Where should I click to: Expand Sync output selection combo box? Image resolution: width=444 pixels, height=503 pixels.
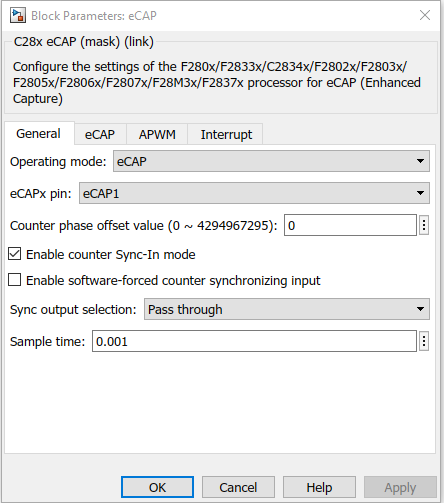[287, 309]
